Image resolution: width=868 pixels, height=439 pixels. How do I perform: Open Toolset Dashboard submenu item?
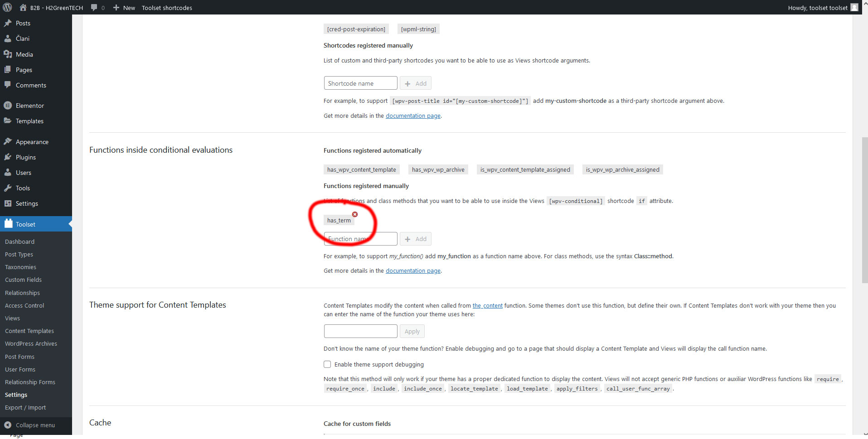pos(19,241)
